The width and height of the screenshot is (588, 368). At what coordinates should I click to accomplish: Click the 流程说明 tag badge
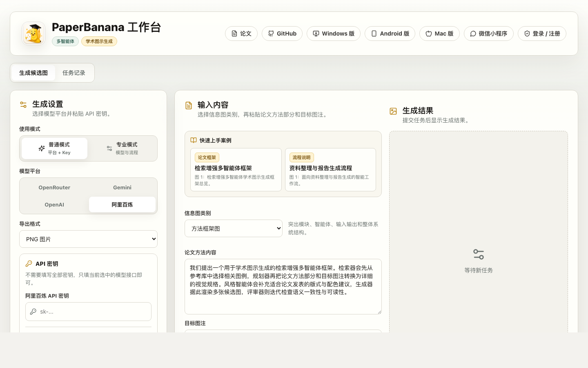(301, 157)
